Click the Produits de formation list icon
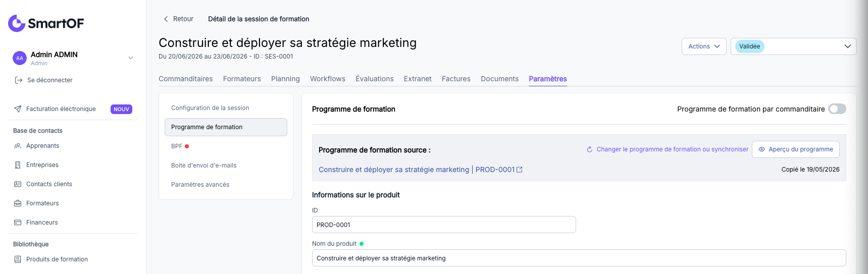The image size is (868, 274). coord(18,259)
